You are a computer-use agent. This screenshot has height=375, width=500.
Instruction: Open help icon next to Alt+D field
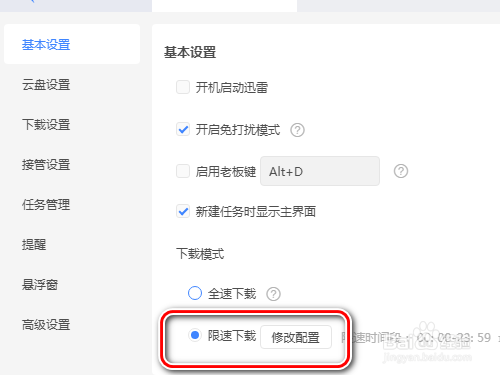(x=401, y=171)
